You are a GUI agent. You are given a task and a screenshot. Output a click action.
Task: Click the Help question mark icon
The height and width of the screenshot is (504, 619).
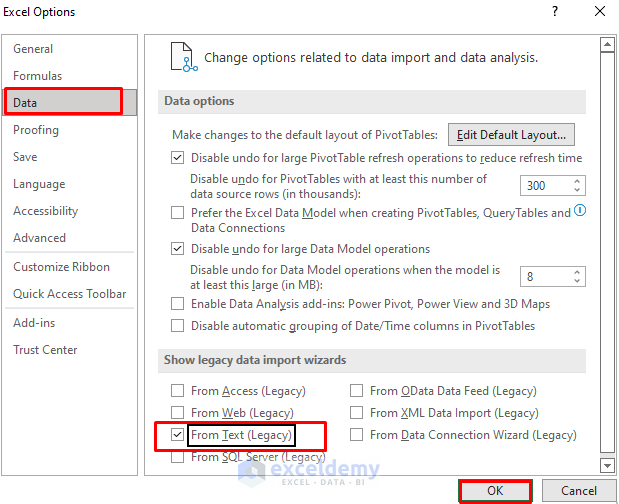coord(553,12)
